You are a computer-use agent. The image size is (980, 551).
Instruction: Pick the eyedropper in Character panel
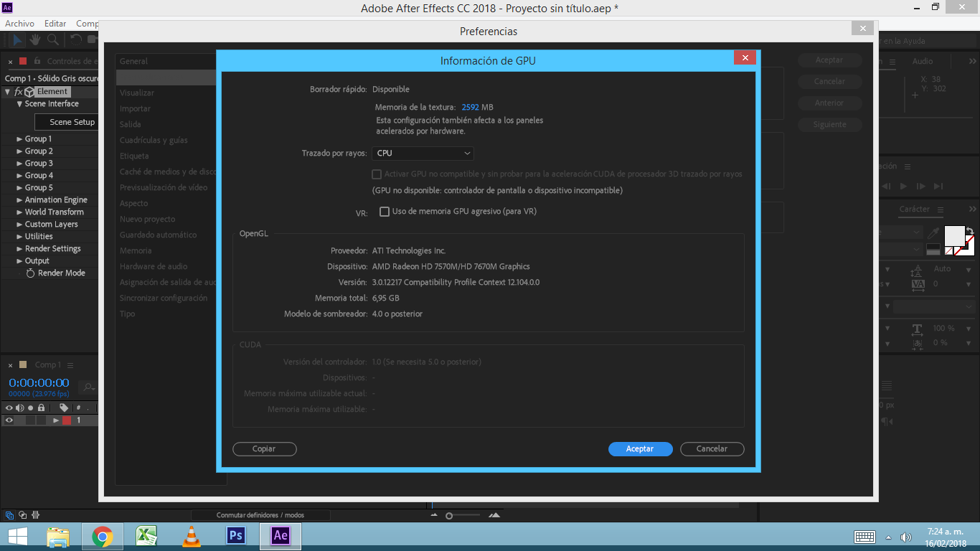(933, 234)
